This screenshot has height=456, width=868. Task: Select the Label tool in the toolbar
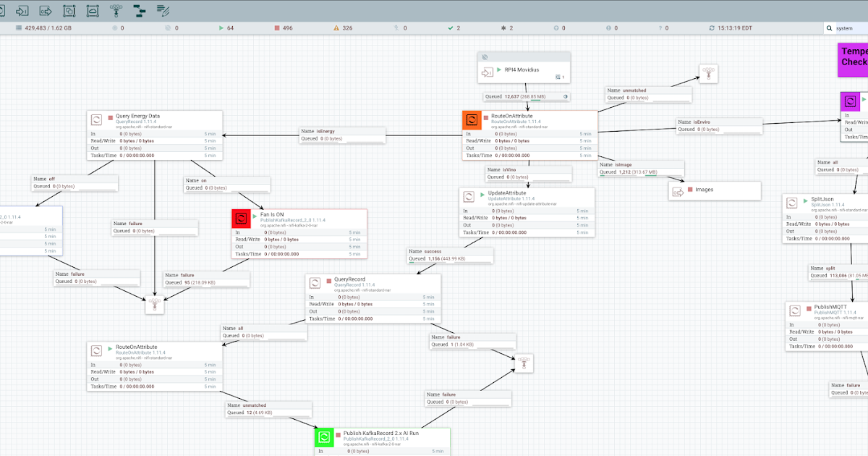click(163, 10)
